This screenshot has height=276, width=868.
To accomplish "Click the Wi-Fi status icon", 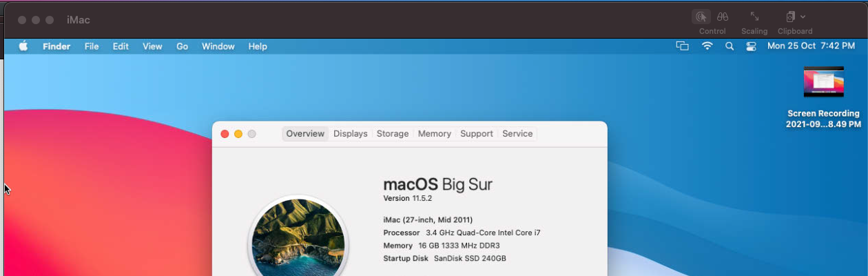I will coord(707,46).
